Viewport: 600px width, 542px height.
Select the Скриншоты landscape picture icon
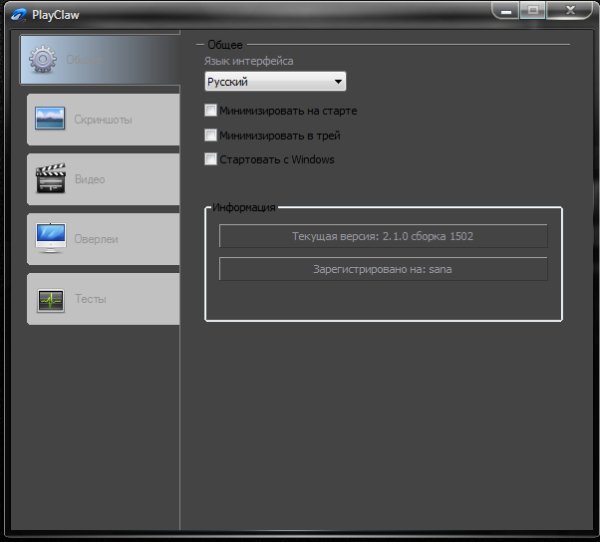point(50,119)
